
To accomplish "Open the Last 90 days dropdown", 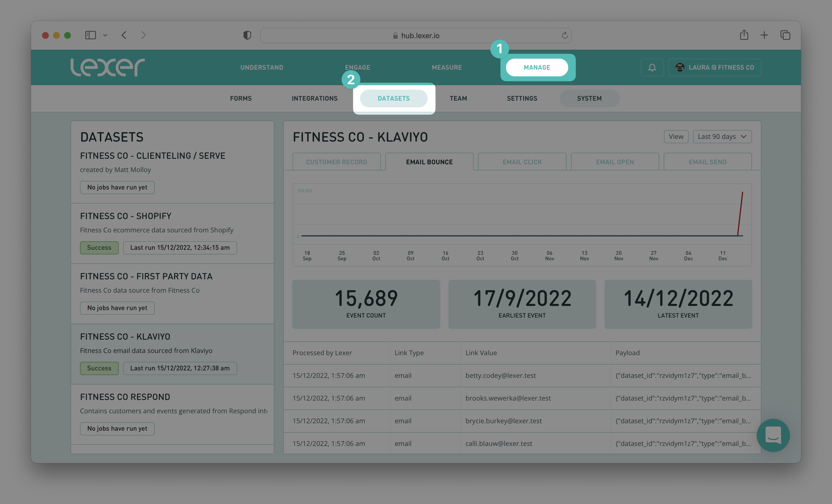I will pyautogui.click(x=722, y=137).
